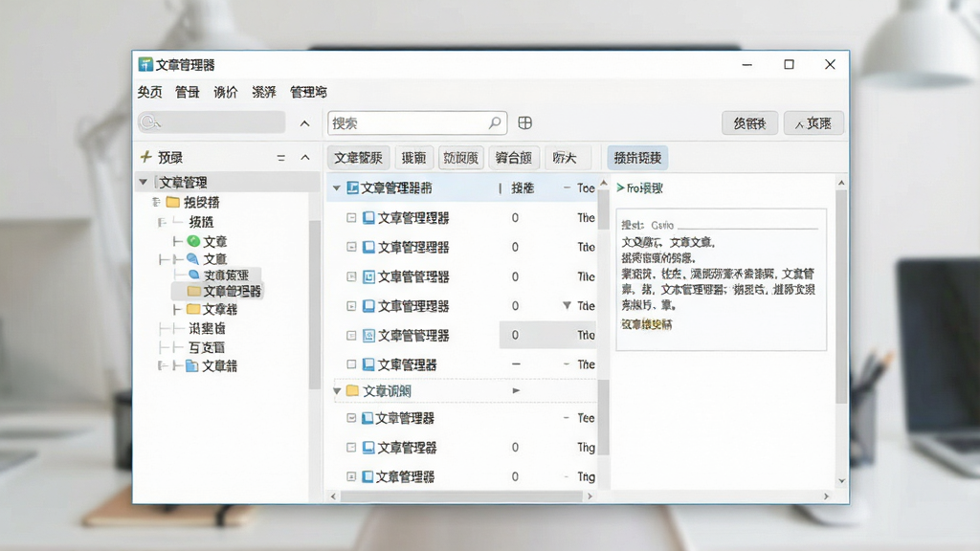The image size is (980, 551).
Task: Click the green circle icon in the sidebar tree
Action: coord(193,241)
